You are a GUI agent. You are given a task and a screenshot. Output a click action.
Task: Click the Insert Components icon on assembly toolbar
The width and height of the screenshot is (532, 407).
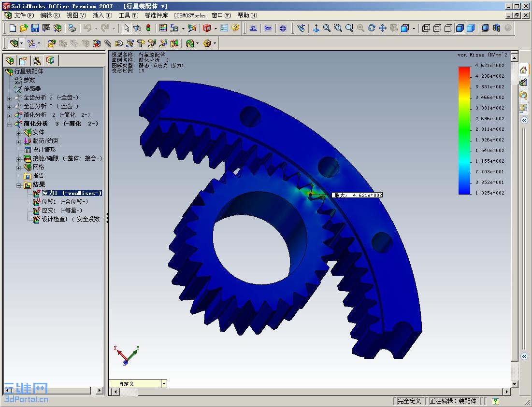click(x=52, y=43)
